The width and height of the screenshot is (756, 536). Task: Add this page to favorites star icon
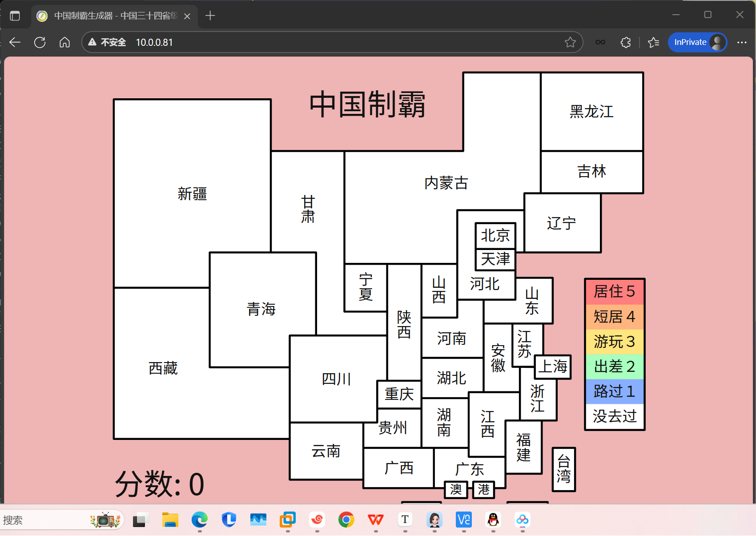pos(570,42)
